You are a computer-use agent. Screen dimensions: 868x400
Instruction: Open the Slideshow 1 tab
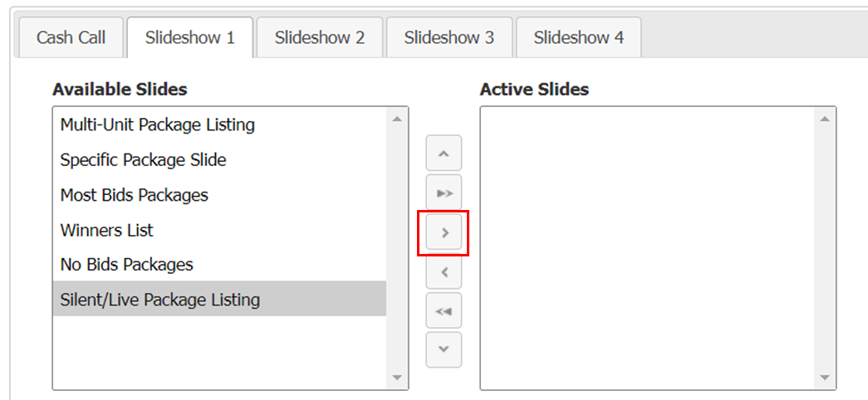point(189,37)
